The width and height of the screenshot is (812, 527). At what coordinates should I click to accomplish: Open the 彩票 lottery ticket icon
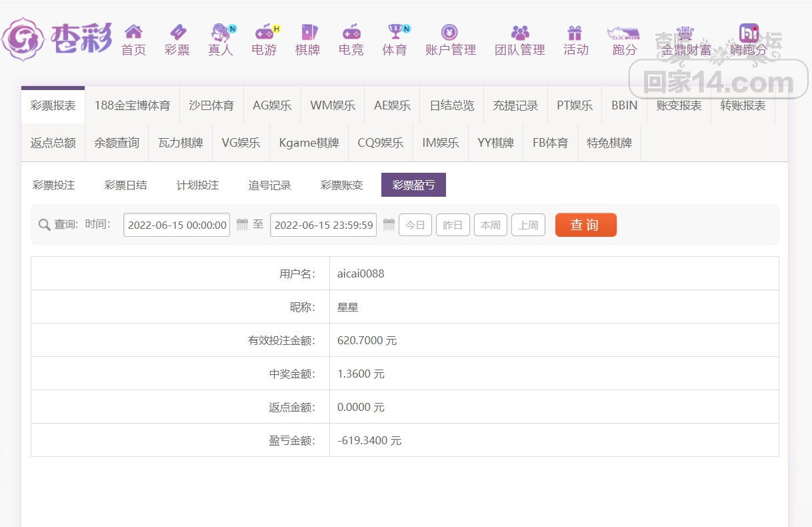tap(177, 32)
